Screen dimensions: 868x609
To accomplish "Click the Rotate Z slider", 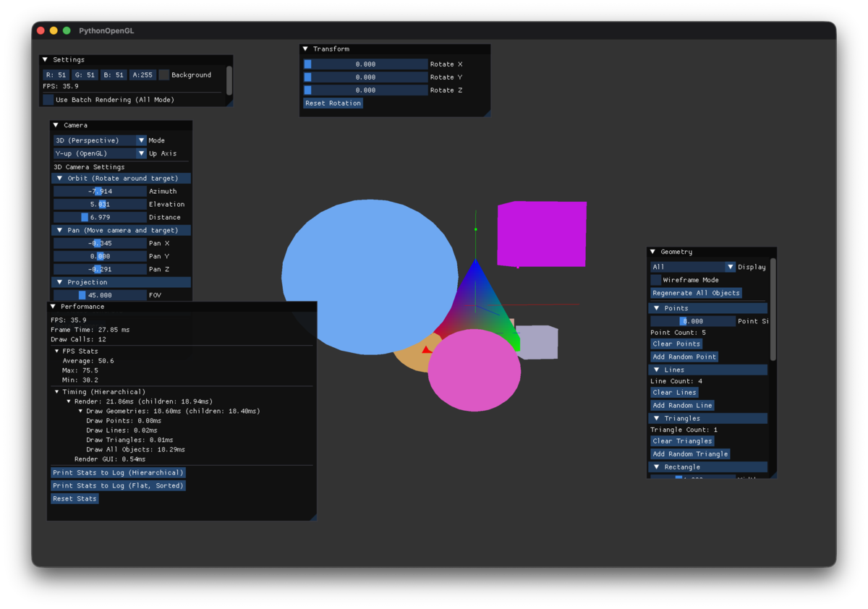I will (x=365, y=90).
